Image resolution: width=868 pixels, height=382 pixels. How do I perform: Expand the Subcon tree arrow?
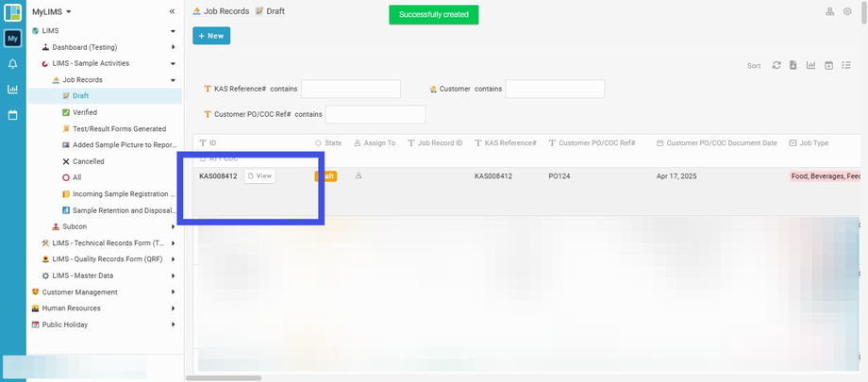click(x=174, y=226)
